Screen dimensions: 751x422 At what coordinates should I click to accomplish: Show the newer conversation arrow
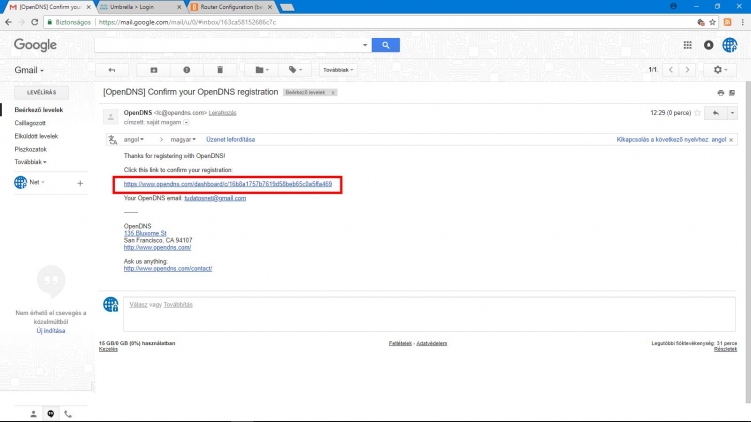(671, 70)
